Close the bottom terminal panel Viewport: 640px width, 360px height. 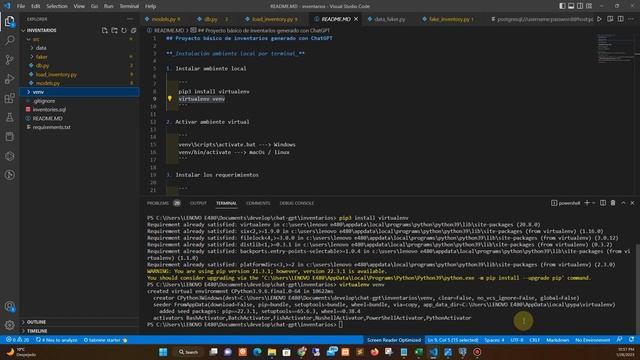click(x=632, y=203)
